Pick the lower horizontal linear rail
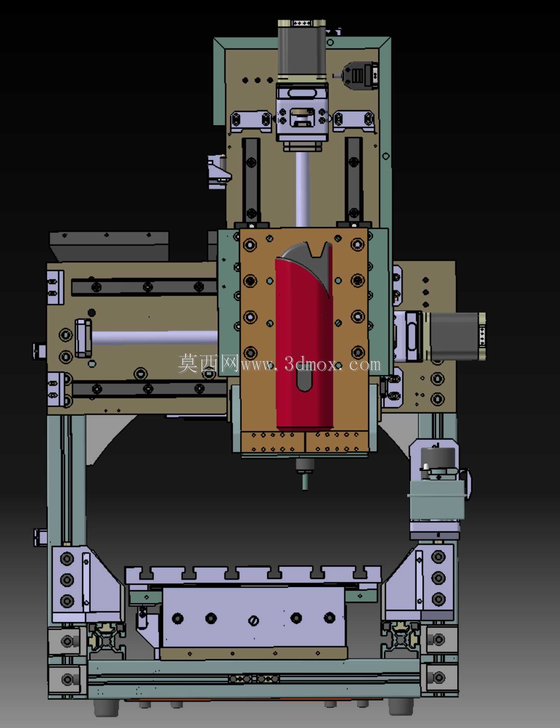560x728 pixels. click(x=149, y=389)
